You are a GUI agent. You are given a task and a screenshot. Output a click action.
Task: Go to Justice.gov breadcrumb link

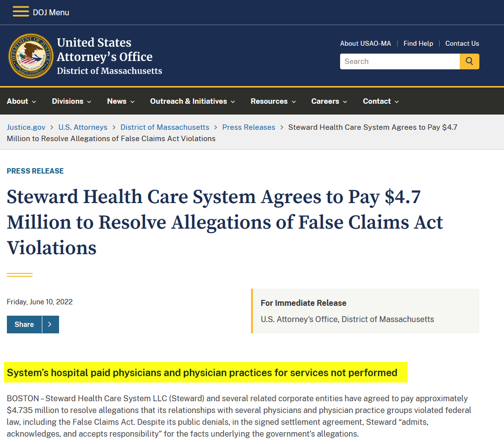click(x=26, y=127)
